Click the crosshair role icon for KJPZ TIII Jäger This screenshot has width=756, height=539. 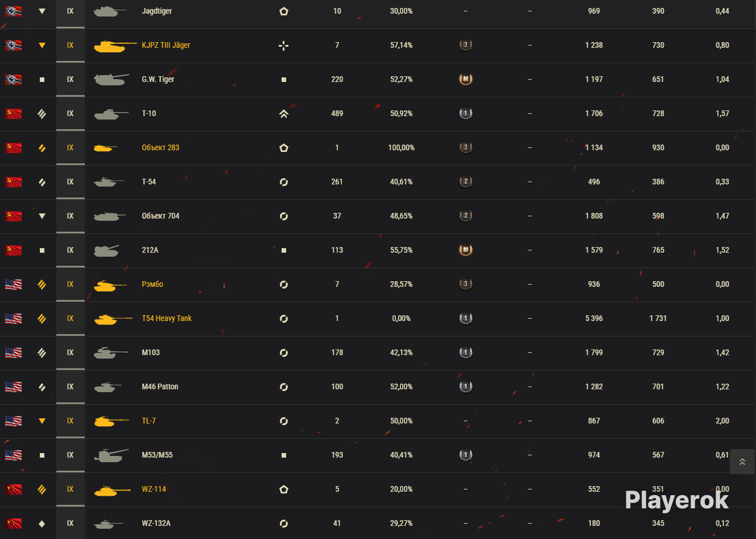[284, 46]
